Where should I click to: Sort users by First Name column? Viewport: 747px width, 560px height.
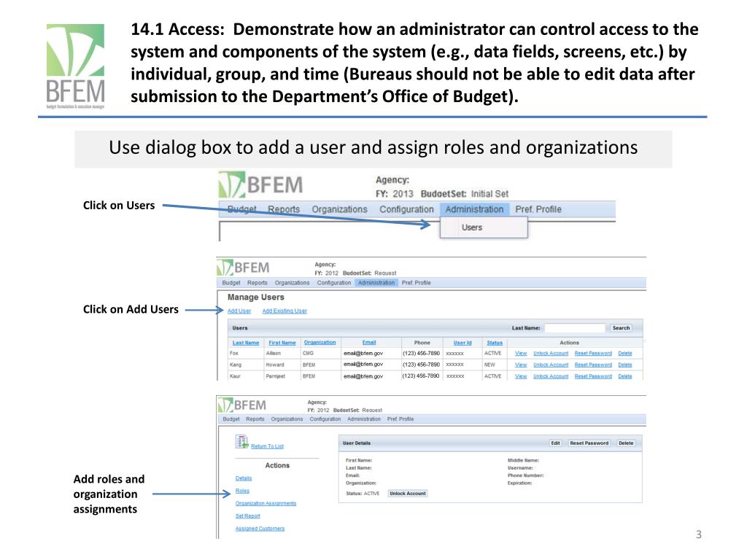282,343
